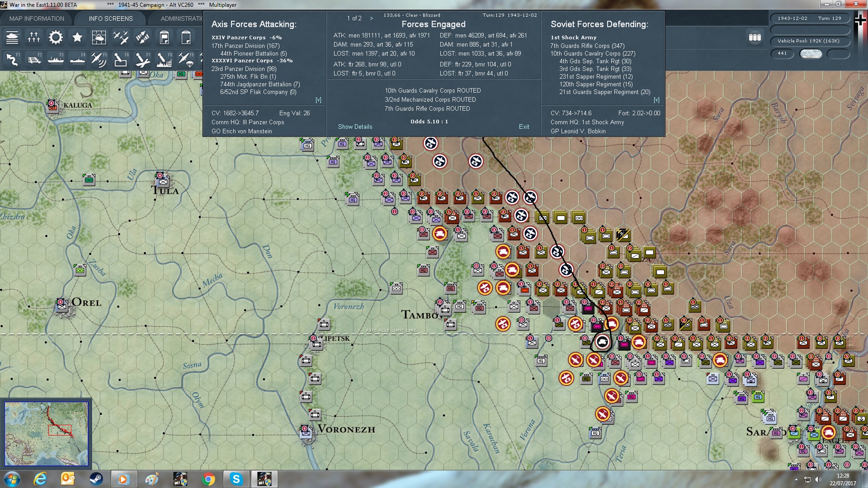Screen dimensions: 868x488
Task: Click the German cross flag icon
Action: pos(860,20)
